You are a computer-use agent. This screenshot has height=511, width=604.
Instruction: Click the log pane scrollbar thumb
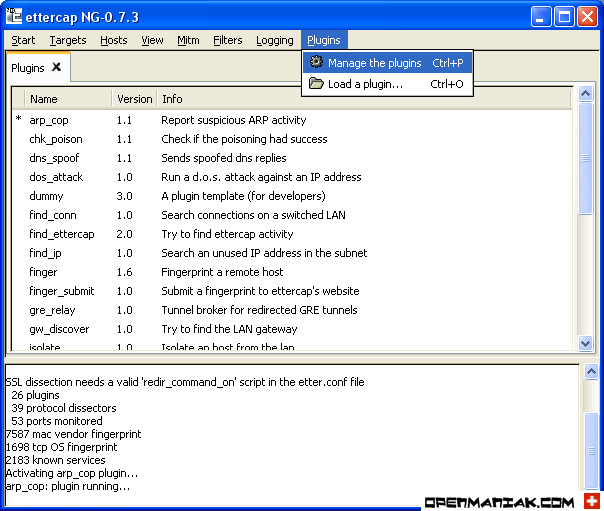[x=591, y=451]
